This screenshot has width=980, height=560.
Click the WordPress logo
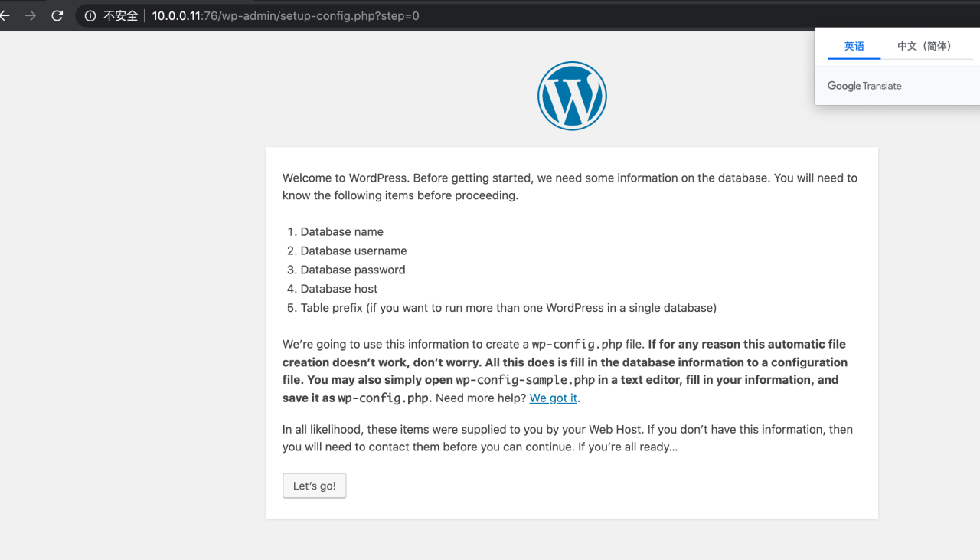tap(572, 96)
